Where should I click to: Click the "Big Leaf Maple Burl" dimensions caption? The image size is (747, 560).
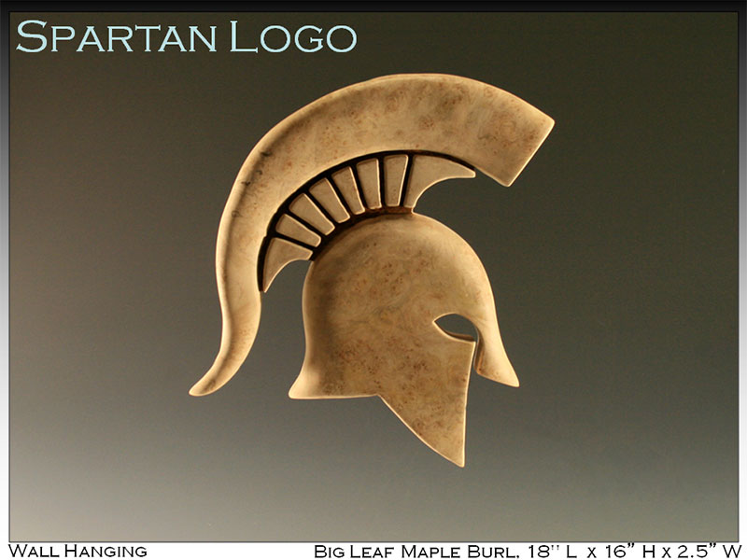pyautogui.click(x=528, y=551)
